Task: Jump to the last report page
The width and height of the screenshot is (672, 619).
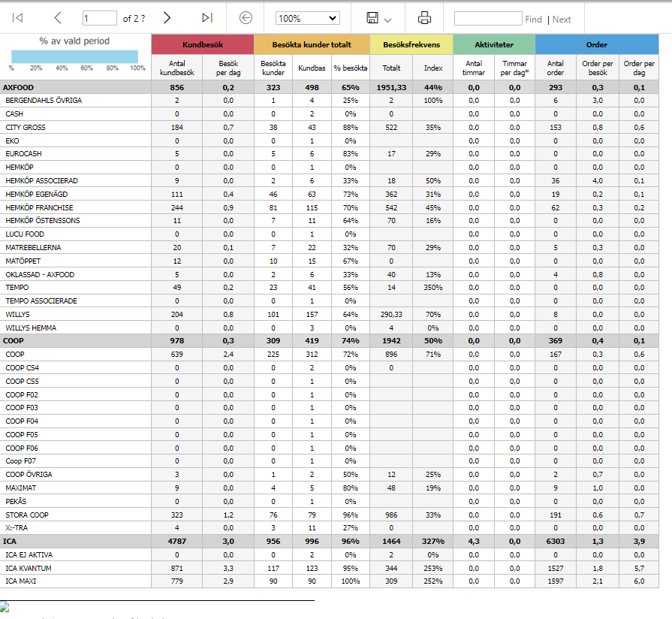Action: pos(207,17)
